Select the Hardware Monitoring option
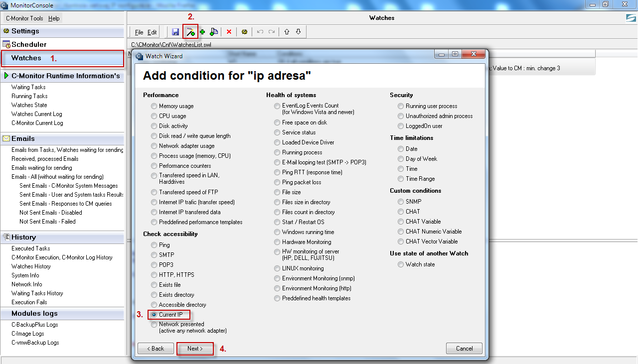The height and width of the screenshot is (364, 638). pos(278,242)
